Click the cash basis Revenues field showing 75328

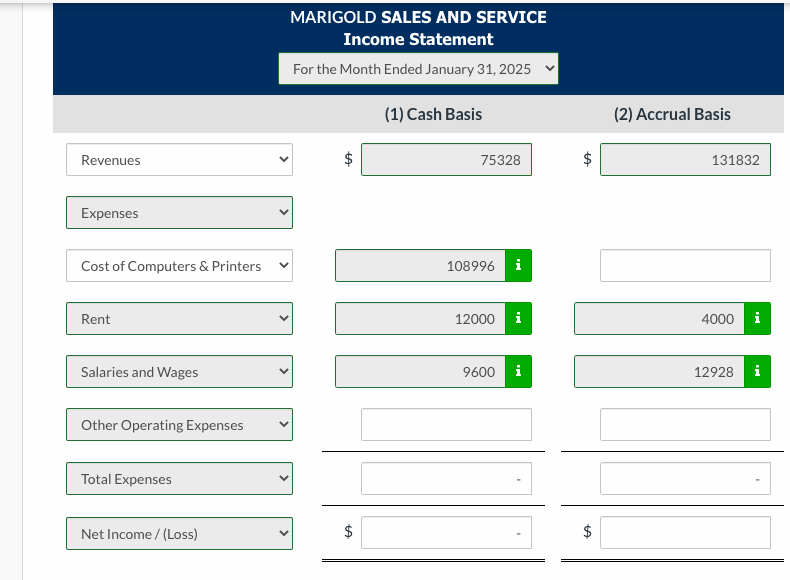[446, 160]
